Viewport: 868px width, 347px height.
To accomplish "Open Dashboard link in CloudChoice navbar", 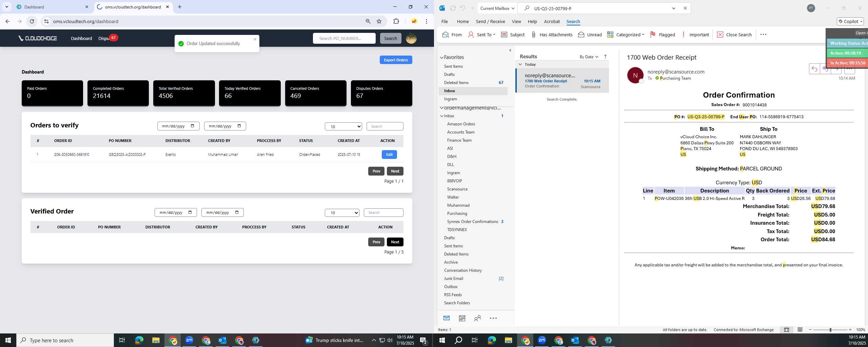I will click(x=81, y=38).
